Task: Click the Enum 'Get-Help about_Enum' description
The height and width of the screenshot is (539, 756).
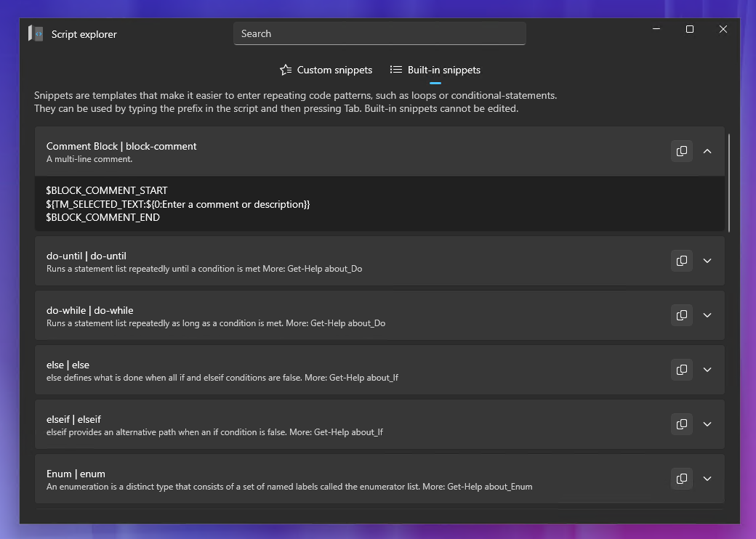Action: 289,487
